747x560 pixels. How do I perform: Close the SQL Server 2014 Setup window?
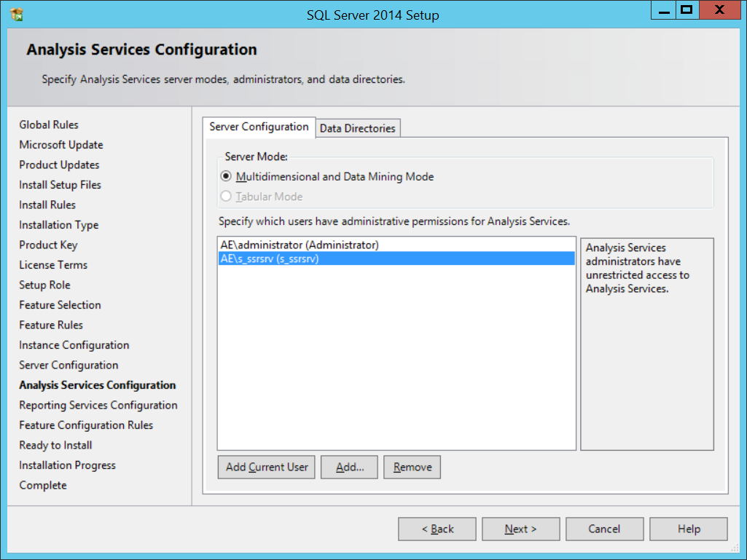[719, 11]
